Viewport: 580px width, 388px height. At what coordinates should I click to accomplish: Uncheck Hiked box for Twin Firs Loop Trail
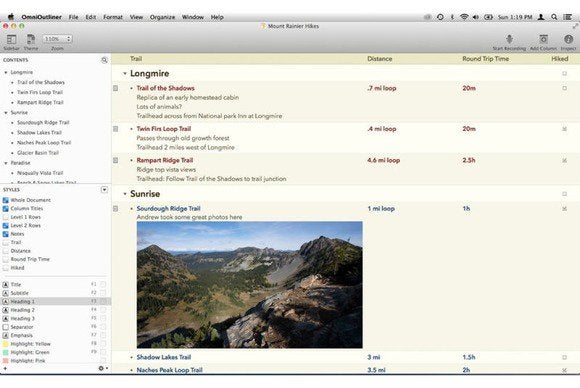point(564,129)
